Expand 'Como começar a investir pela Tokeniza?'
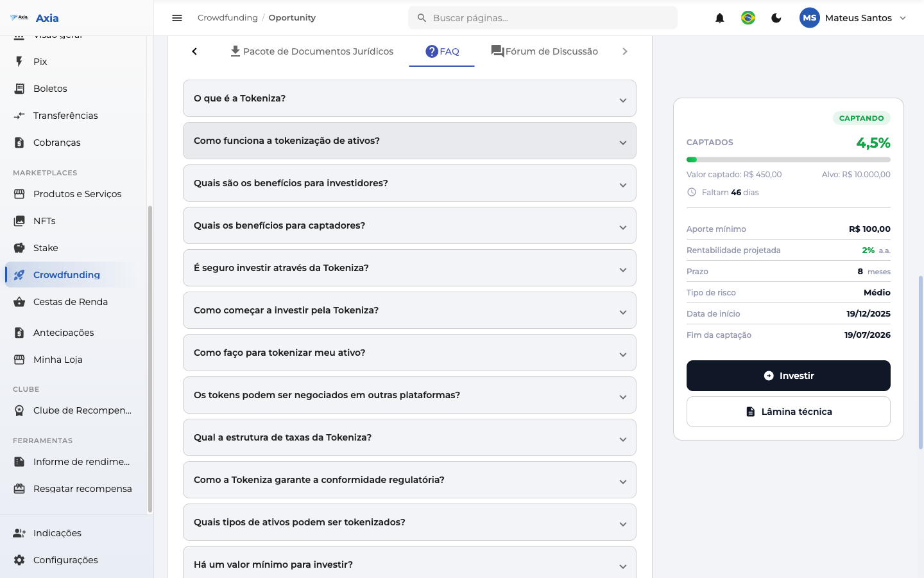 pyautogui.click(x=409, y=310)
